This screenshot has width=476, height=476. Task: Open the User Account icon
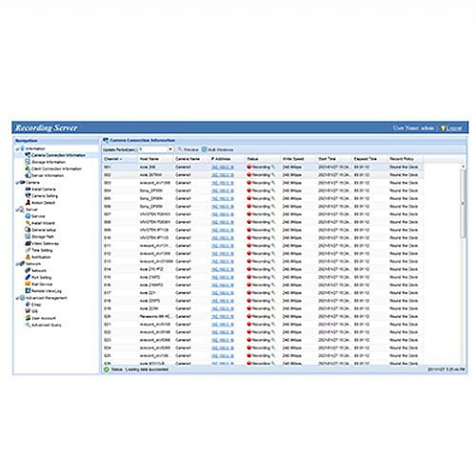[x=28, y=318]
